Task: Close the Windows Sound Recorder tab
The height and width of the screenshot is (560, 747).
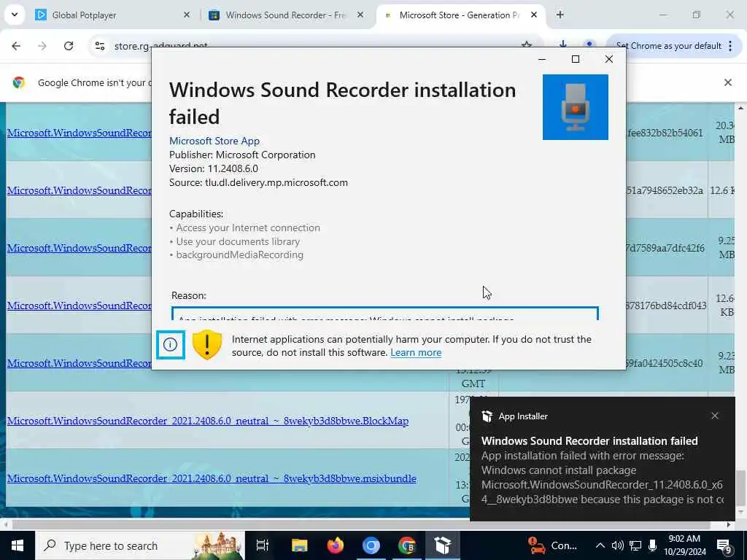Action: point(360,15)
